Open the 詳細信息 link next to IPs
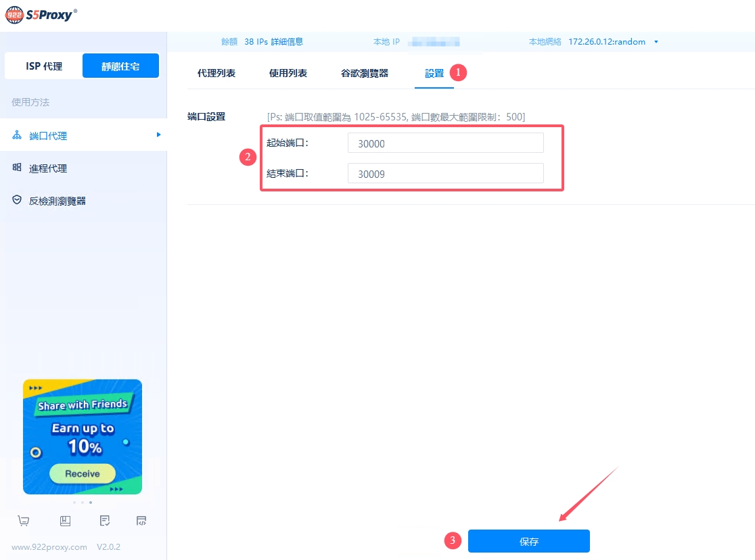Screen dimensions: 755x560 point(287,42)
